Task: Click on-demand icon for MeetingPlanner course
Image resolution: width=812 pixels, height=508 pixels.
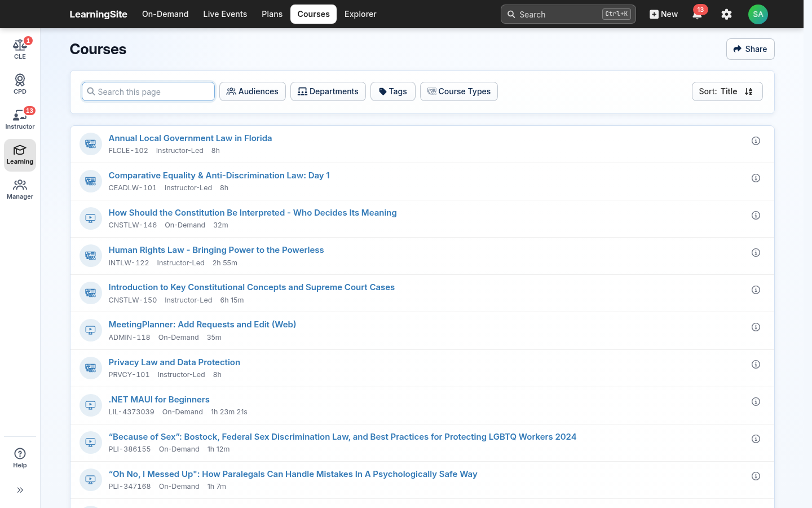Action: pos(90,330)
